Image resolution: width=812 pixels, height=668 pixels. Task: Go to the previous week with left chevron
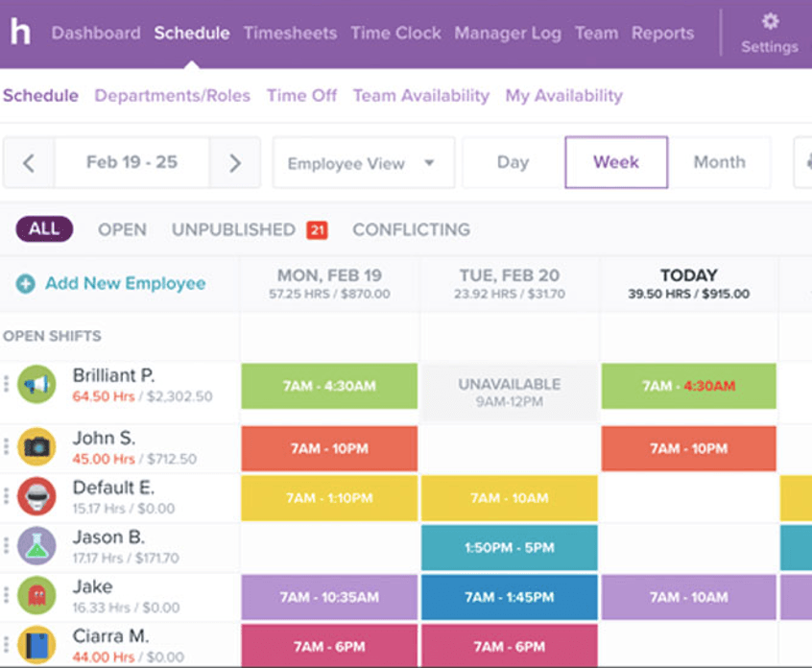tap(28, 162)
